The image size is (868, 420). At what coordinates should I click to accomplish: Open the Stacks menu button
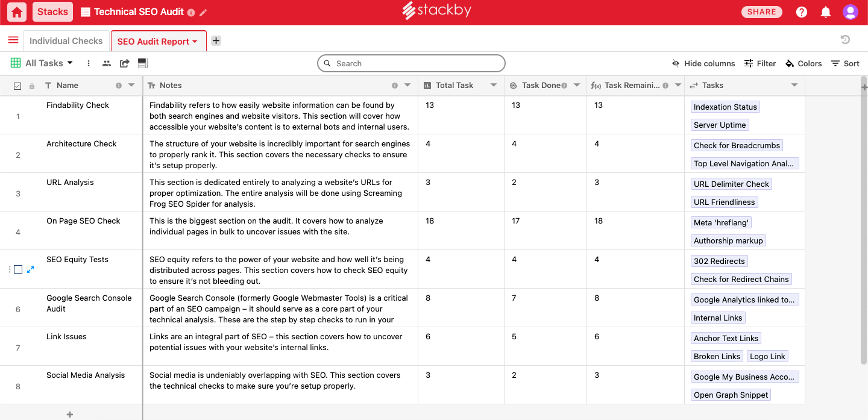[52, 11]
